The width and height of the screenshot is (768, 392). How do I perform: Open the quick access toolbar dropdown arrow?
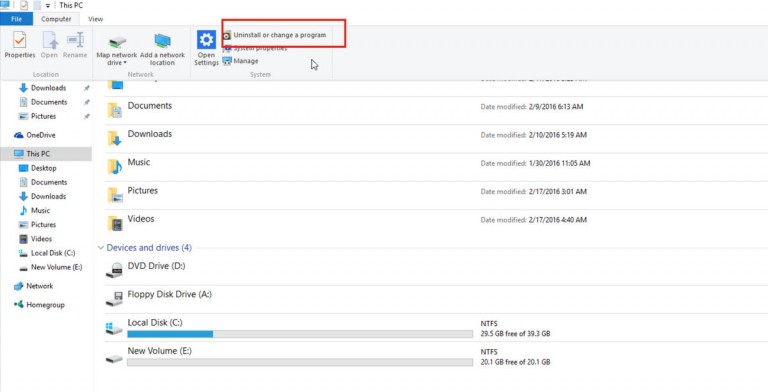coord(48,5)
